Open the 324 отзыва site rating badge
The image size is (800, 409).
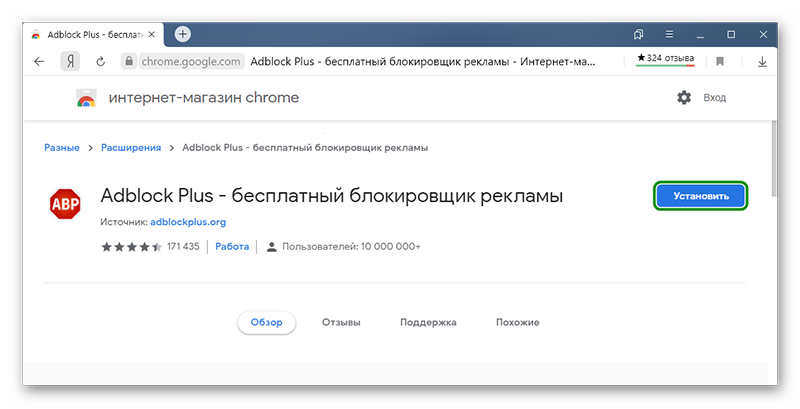tap(665, 59)
